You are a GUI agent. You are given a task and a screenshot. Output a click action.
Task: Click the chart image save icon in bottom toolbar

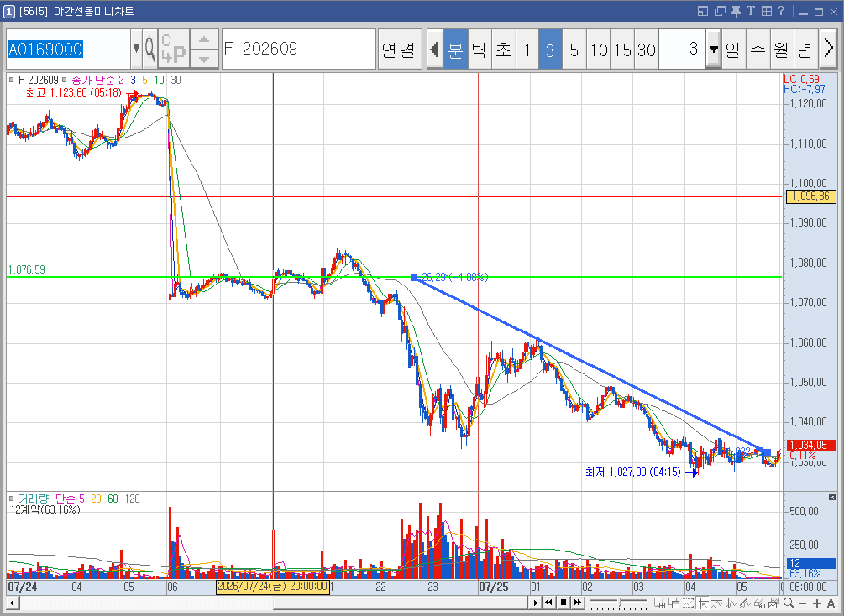click(x=774, y=603)
